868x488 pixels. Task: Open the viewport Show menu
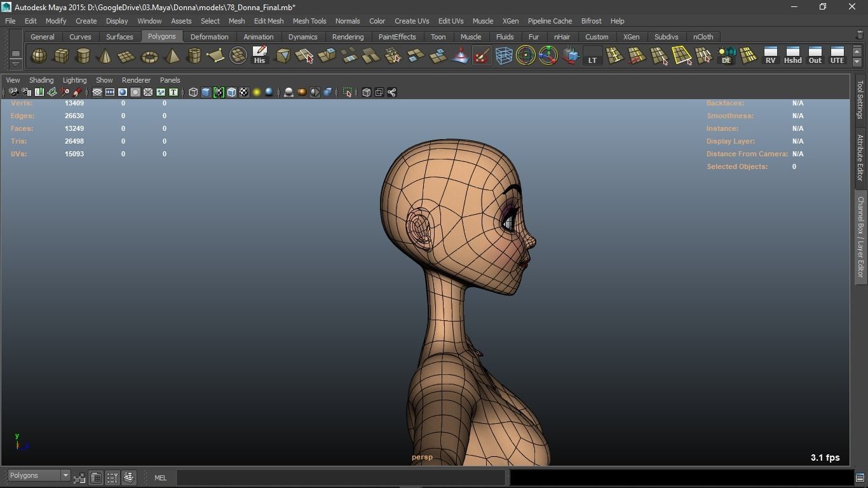tap(104, 80)
